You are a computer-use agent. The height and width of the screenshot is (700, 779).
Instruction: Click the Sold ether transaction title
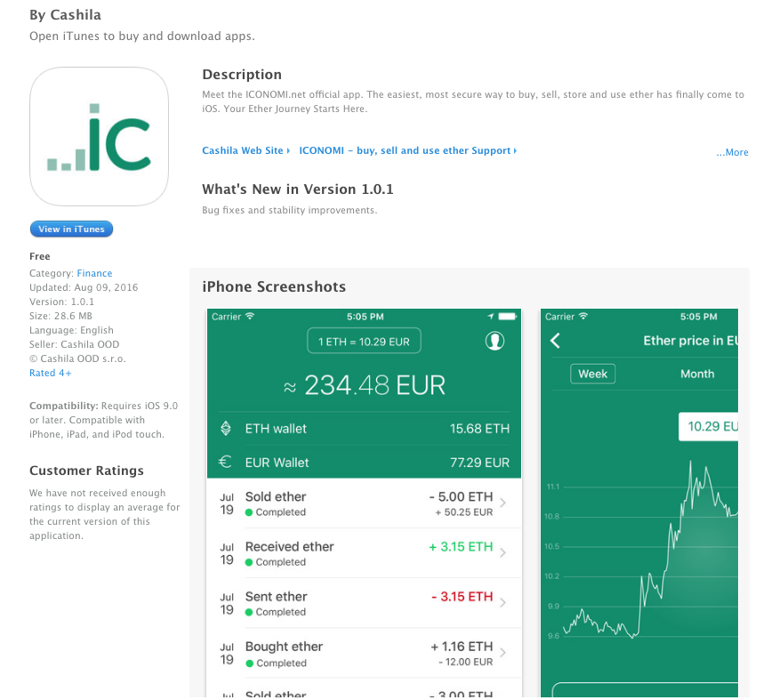276,497
